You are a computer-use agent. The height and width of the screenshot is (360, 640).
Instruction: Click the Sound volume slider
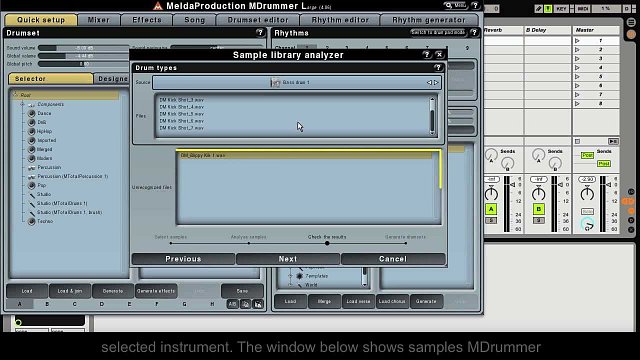[x=83, y=48]
